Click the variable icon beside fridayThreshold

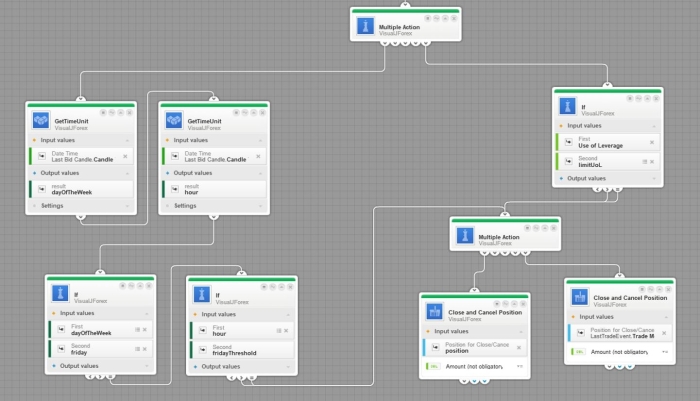tap(203, 350)
